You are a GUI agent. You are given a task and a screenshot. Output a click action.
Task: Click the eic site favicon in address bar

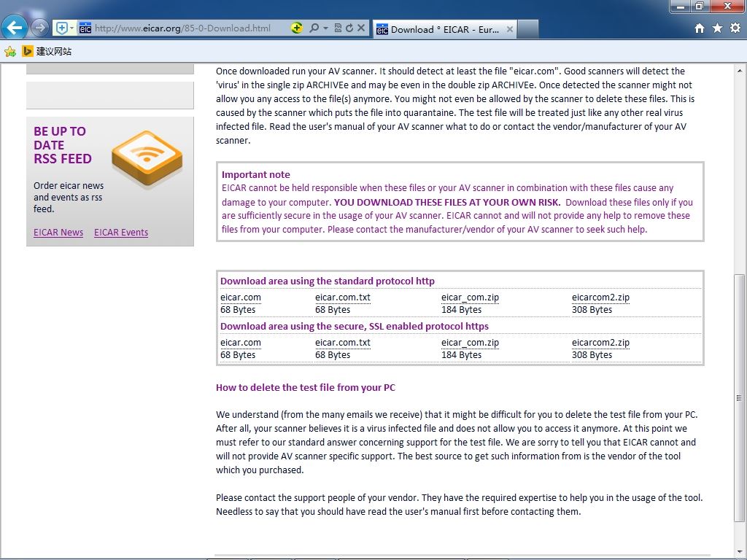(85, 28)
